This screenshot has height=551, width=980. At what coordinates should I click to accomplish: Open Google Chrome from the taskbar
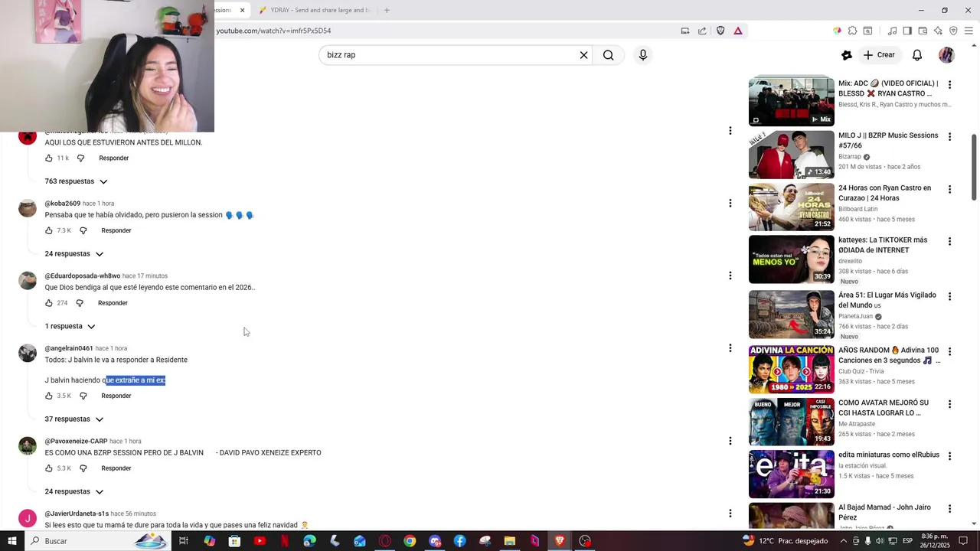410,541
